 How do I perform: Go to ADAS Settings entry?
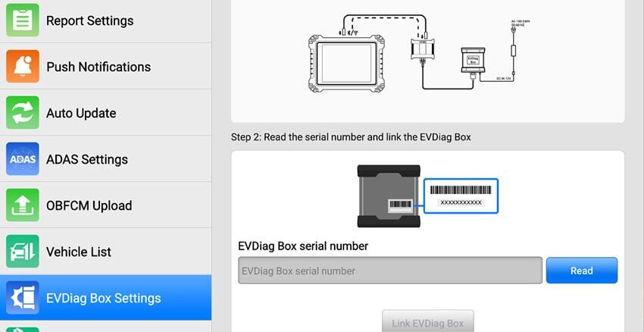tap(105, 159)
